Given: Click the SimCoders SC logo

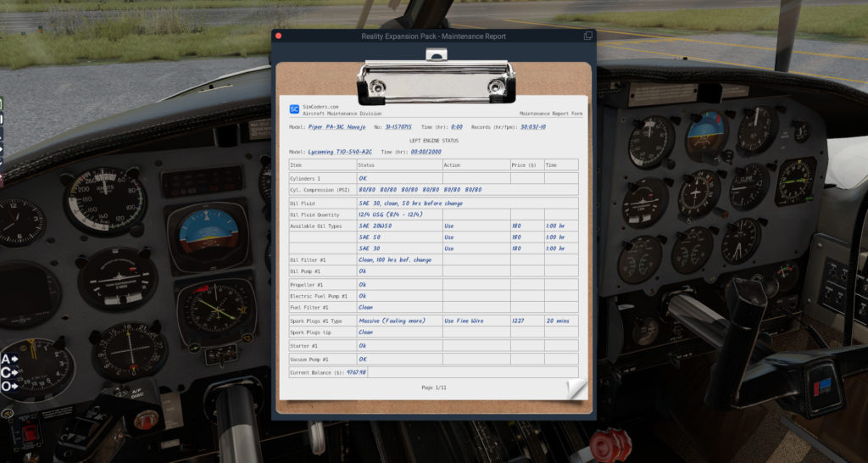Looking at the screenshot, I should (x=294, y=109).
